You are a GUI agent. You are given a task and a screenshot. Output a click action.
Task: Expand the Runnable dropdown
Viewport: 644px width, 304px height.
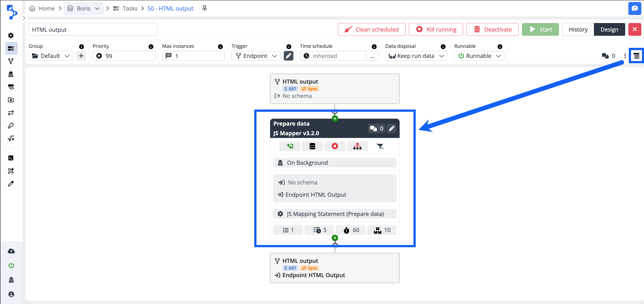click(x=479, y=56)
